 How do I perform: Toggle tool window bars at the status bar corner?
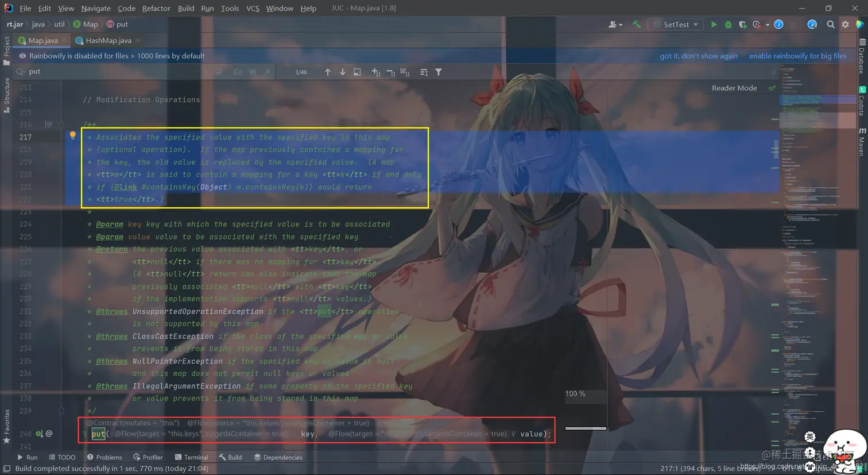click(7, 469)
